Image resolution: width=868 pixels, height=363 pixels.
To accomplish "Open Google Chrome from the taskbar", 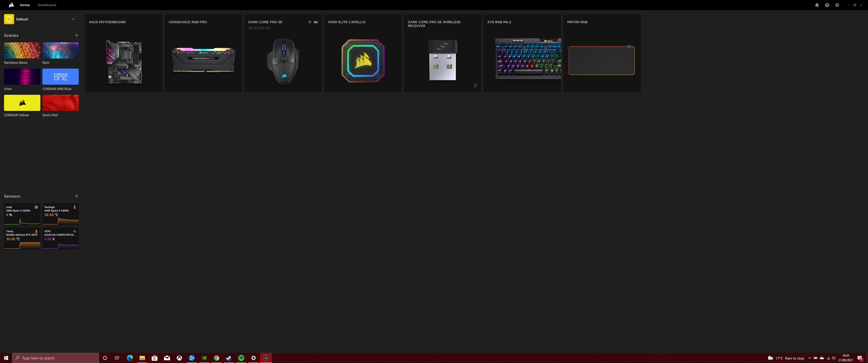I will [216, 358].
